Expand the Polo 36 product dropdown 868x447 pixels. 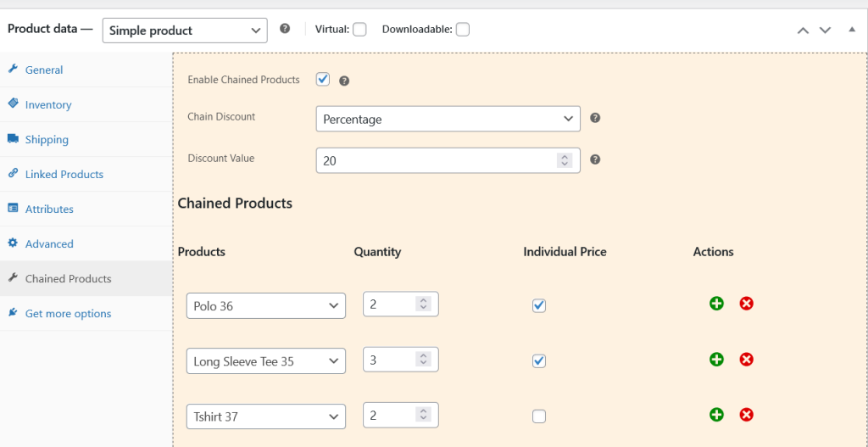(x=265, y=306)
